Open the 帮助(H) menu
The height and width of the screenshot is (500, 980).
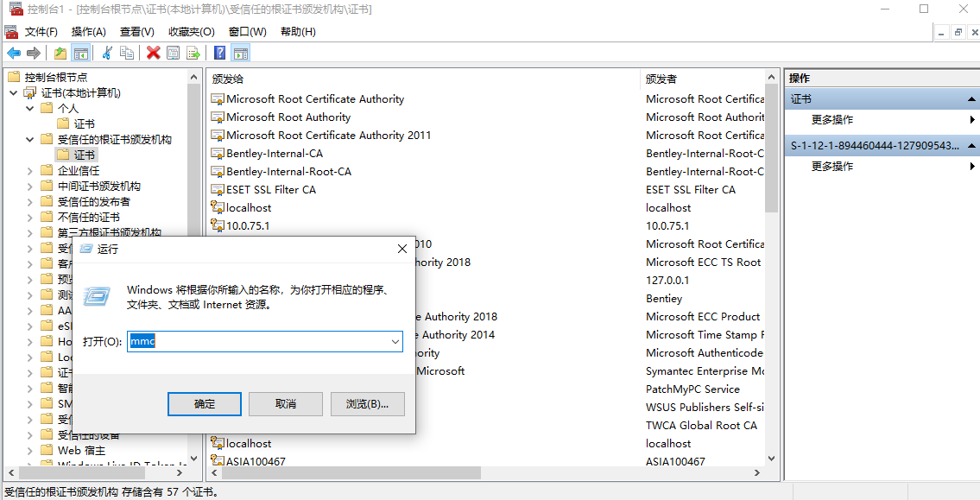point(298,32)
